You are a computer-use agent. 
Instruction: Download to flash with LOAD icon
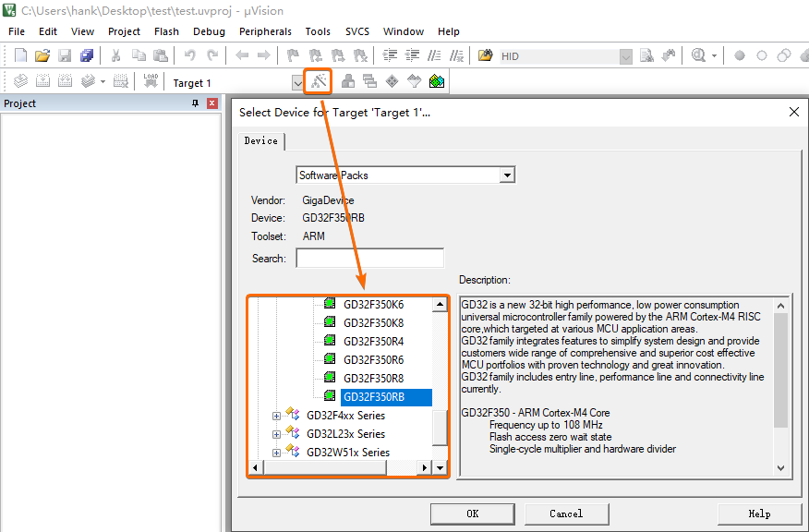(151, 81)
